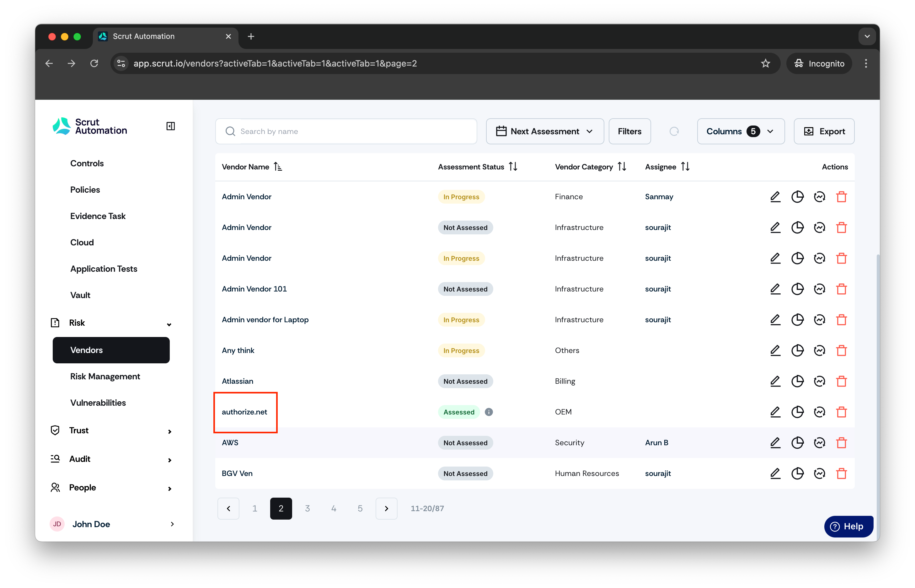Open pie chart icon for Atlassian
915x588 pixels.
(x=797, y=381)
